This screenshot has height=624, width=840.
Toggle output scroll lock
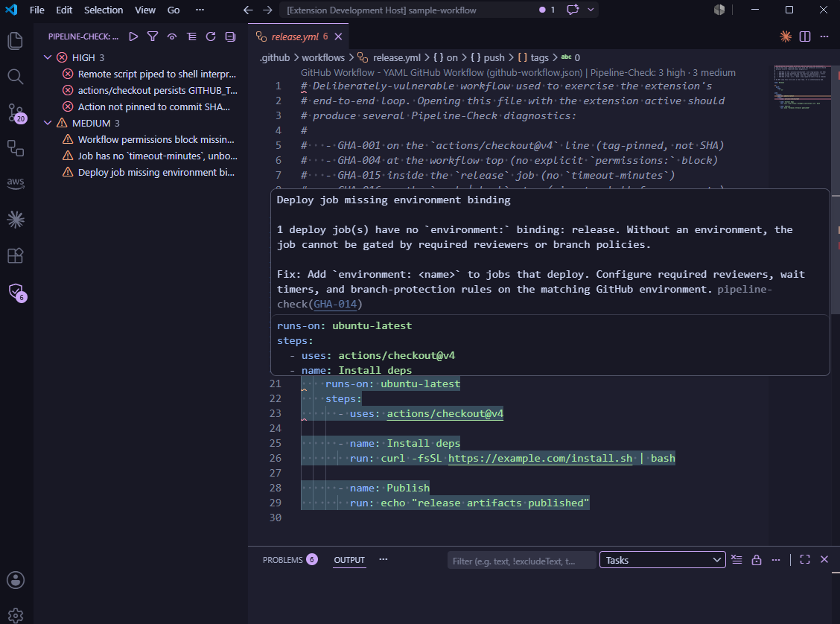757,560
